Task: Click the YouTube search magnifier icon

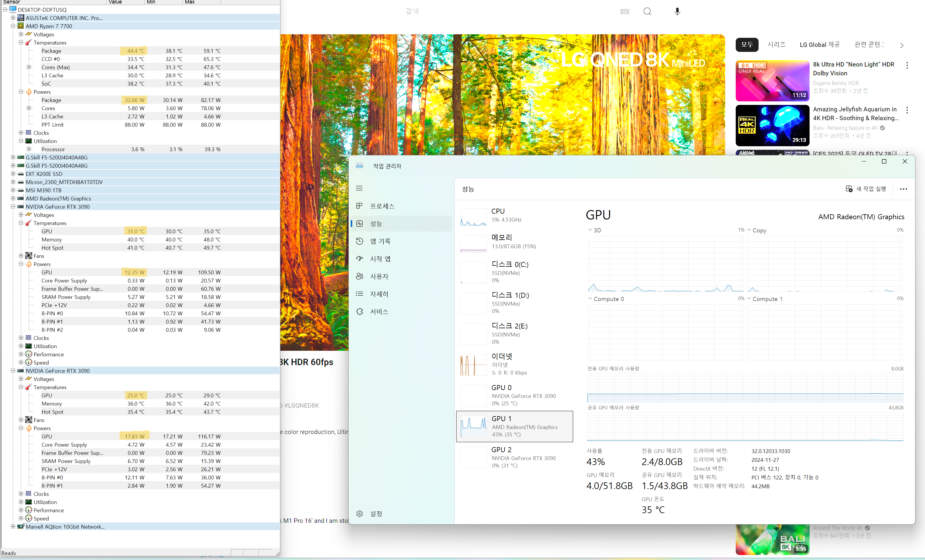Action: (x=647, y=11)
